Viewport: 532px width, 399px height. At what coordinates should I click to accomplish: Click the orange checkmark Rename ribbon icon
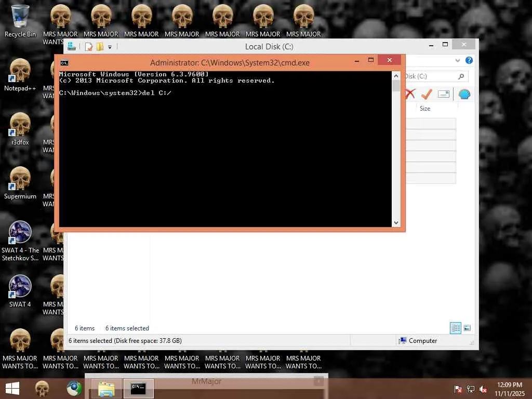[x=427, y=94]
